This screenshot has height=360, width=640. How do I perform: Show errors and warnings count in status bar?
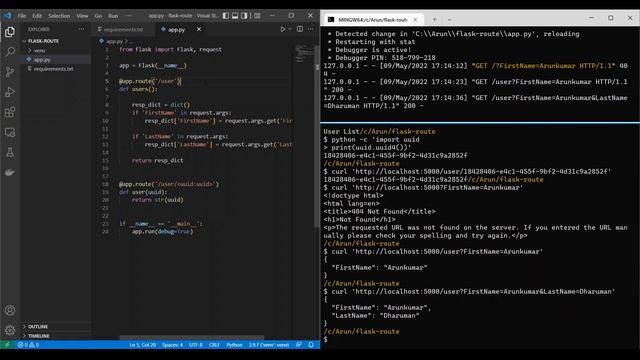coord(28,345)
